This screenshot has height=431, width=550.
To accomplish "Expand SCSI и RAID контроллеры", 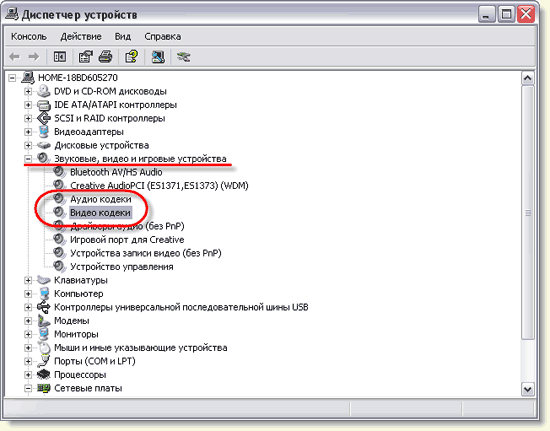I will tap(28, 119).
